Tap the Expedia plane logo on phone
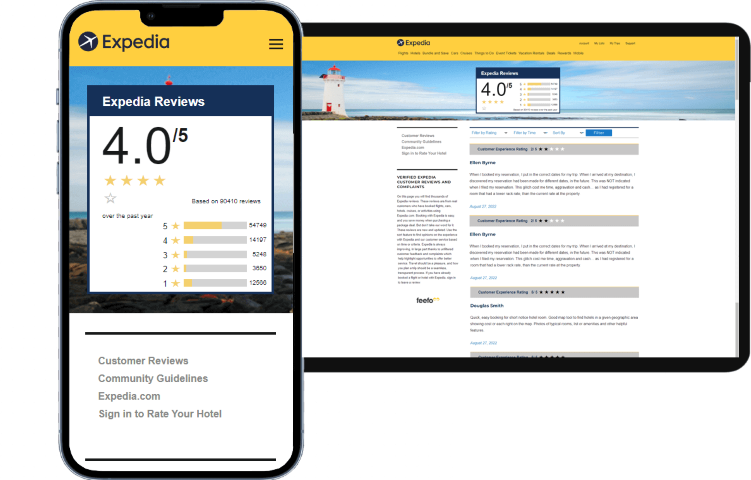751x480 pixels. point(88,41)
